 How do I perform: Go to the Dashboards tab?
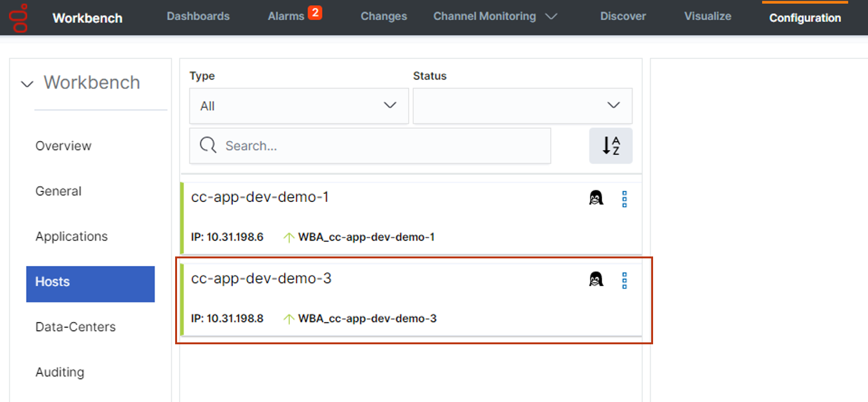coord(198,16)
